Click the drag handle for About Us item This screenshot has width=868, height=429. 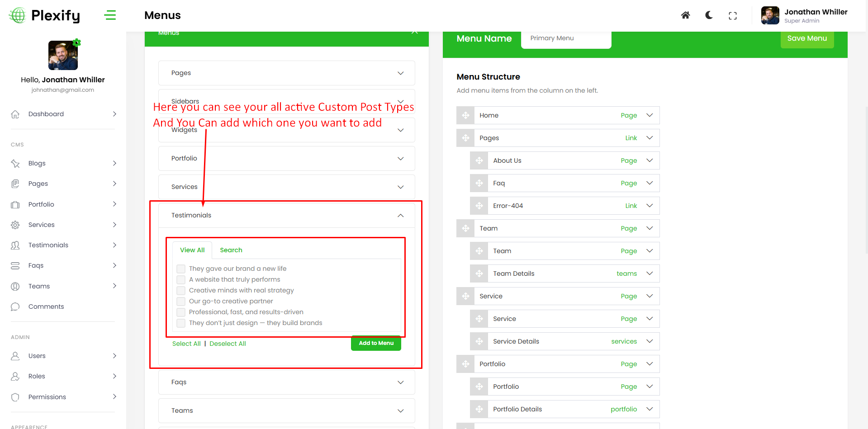(x=479, y=160)
